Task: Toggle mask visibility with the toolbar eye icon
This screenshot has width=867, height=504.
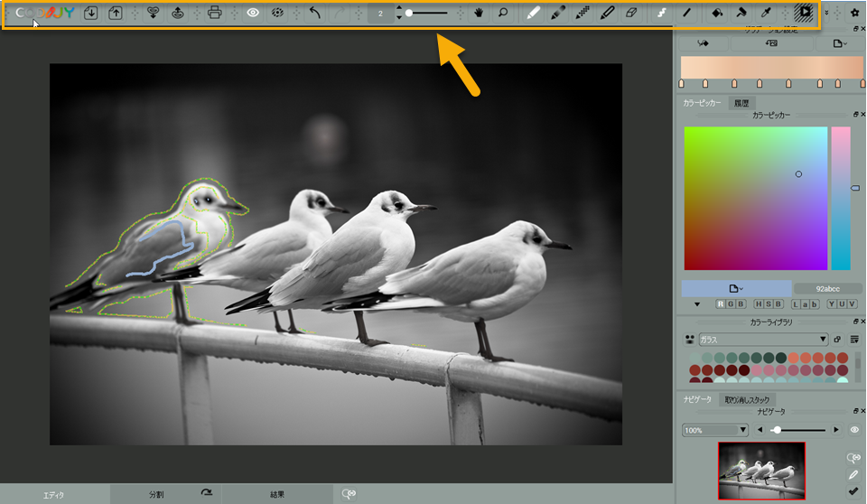Action: pos(253,13)
